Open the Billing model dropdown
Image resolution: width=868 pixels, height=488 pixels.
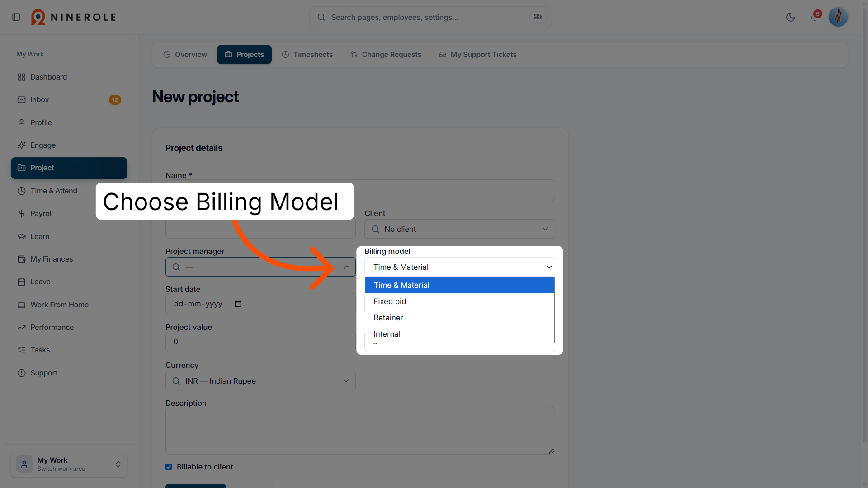460,267
